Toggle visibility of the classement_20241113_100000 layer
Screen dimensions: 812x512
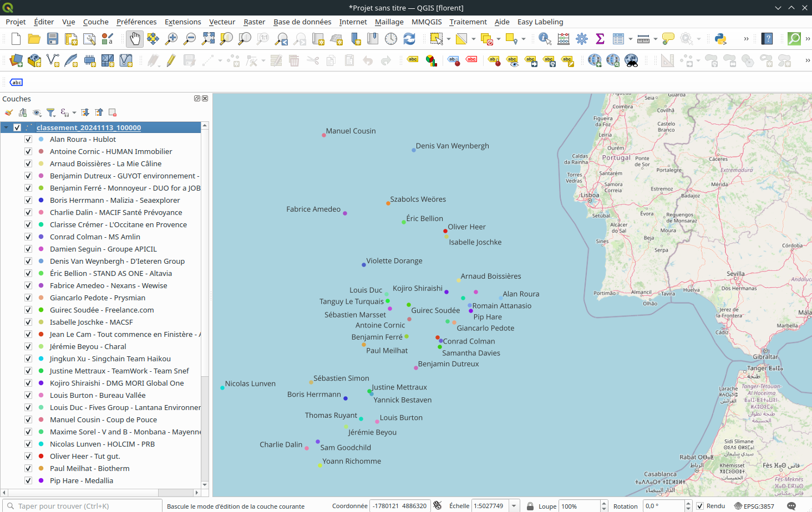[17, 127]
